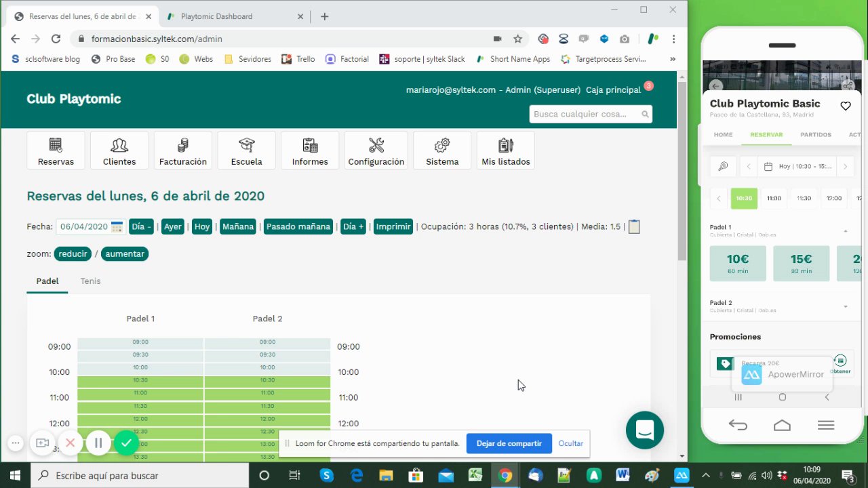Pause the Loom recording
The height and width of the screenshot is (488, 868).
(98, 443)
